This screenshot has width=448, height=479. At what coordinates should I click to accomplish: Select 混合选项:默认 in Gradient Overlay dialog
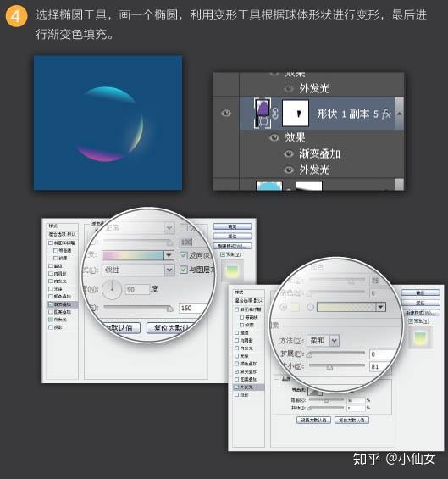click(63, 234)
